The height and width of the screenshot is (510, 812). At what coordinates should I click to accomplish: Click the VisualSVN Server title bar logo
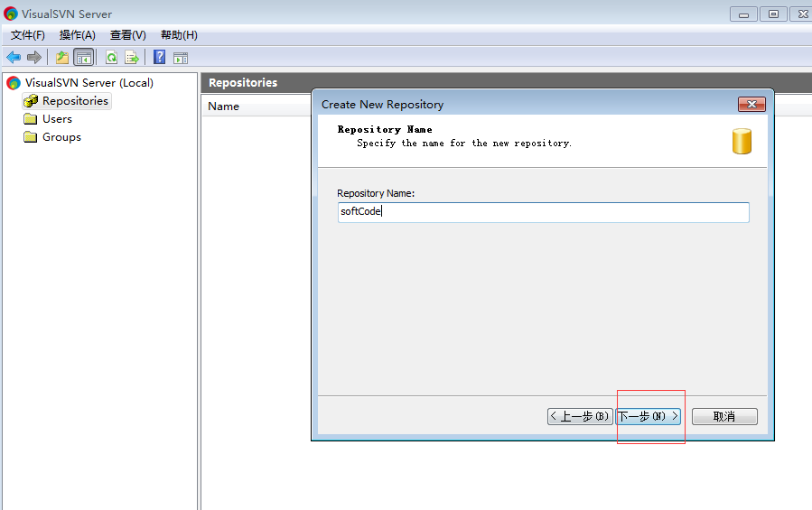click(10, 14)
